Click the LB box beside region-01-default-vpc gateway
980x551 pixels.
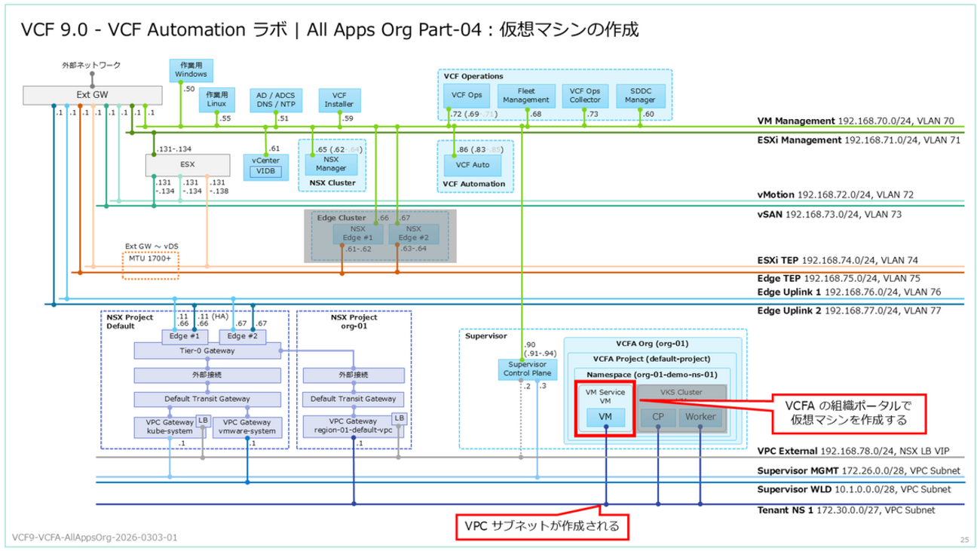click(x=400, y=419)
